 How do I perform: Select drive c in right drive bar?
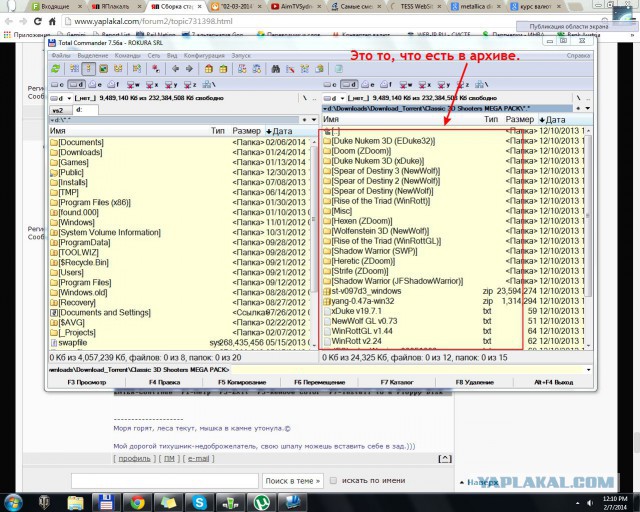tap(330, 85)
